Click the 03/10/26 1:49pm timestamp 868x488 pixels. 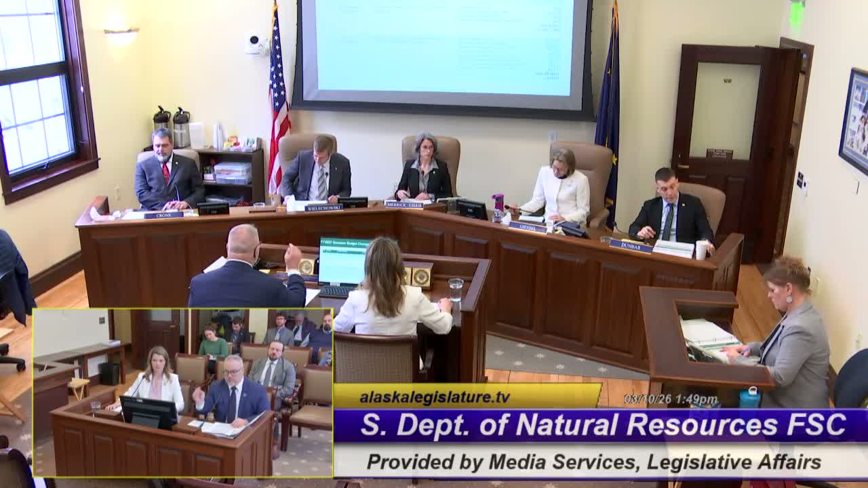coord(671,399)
